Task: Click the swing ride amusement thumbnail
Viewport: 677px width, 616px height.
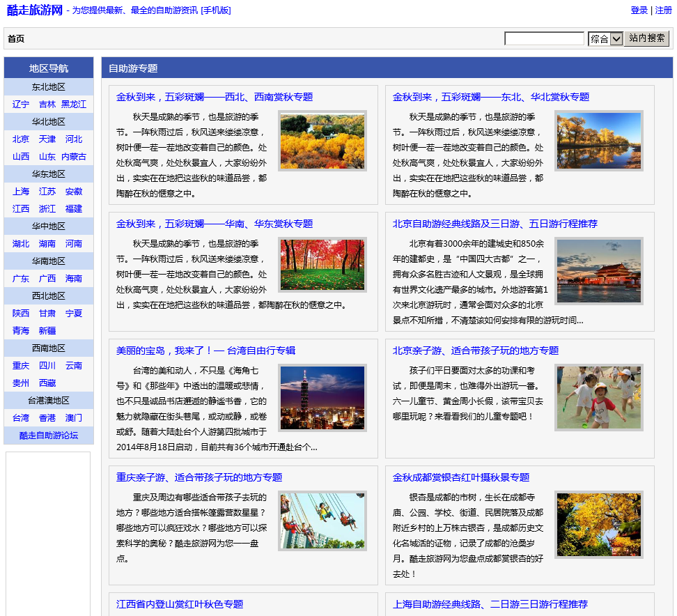Action: [322, 521]
